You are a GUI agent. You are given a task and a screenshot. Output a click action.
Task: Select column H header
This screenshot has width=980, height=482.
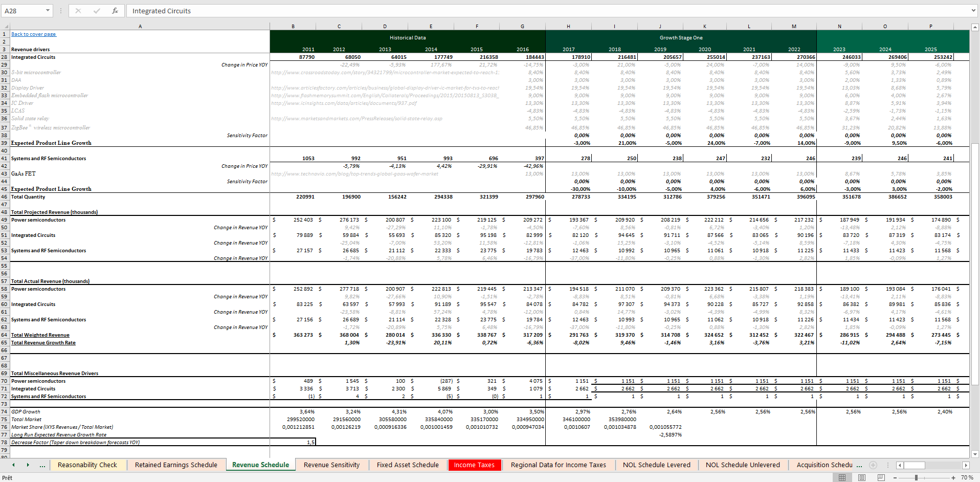coord(568,26)
